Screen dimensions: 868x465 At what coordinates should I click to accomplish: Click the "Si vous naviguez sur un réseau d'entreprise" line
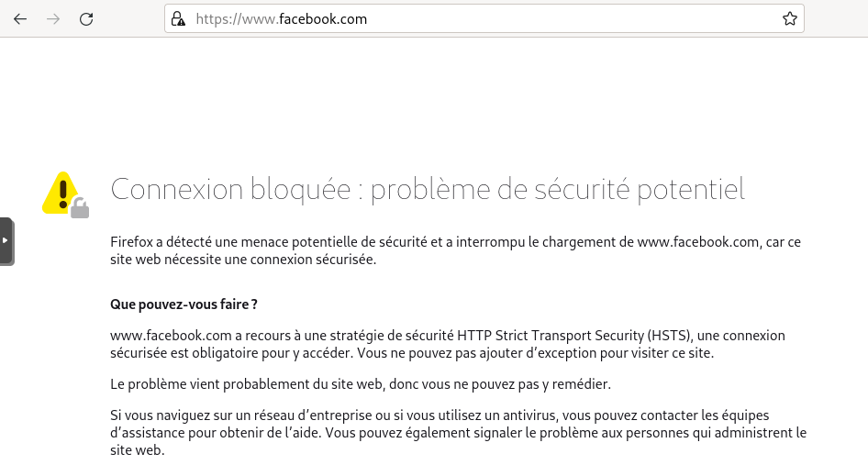440,415
